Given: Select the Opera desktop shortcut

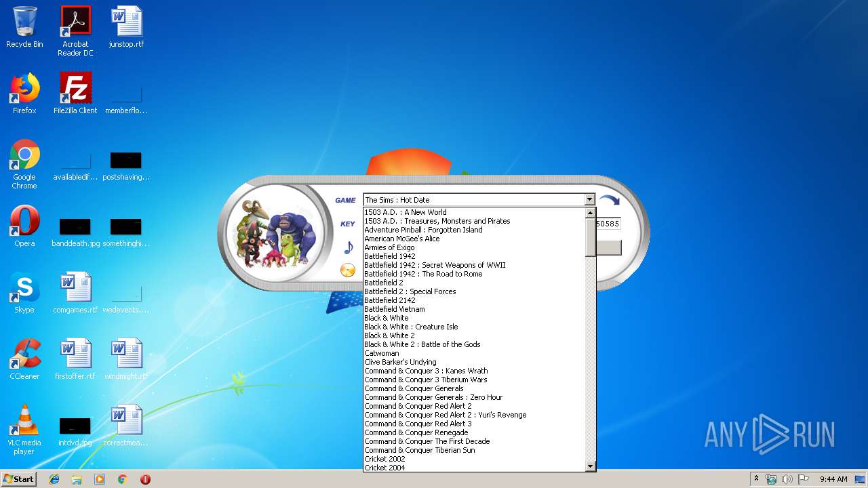Looking at the screenshot, I should click(x=24, y=226).
